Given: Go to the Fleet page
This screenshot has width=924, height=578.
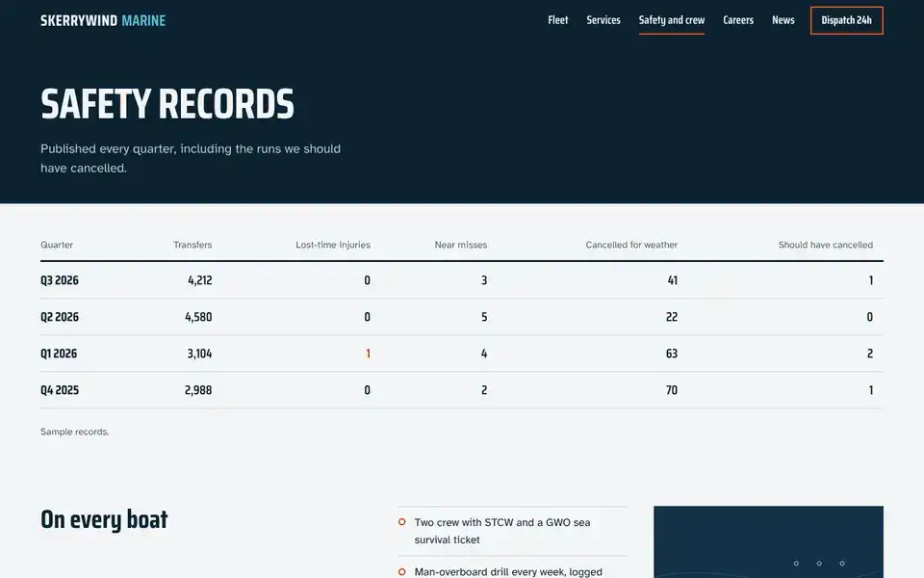Looking at the screenshot, I should tap(558, 20).
